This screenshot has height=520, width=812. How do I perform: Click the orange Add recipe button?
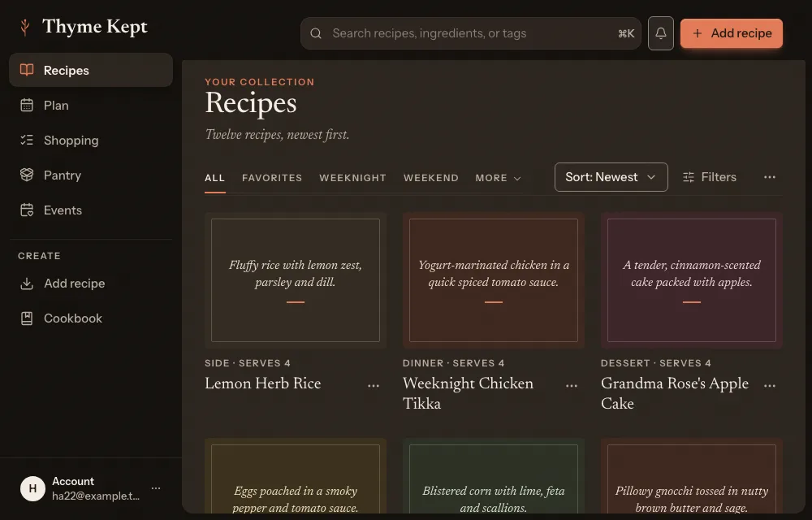[732, 33]
